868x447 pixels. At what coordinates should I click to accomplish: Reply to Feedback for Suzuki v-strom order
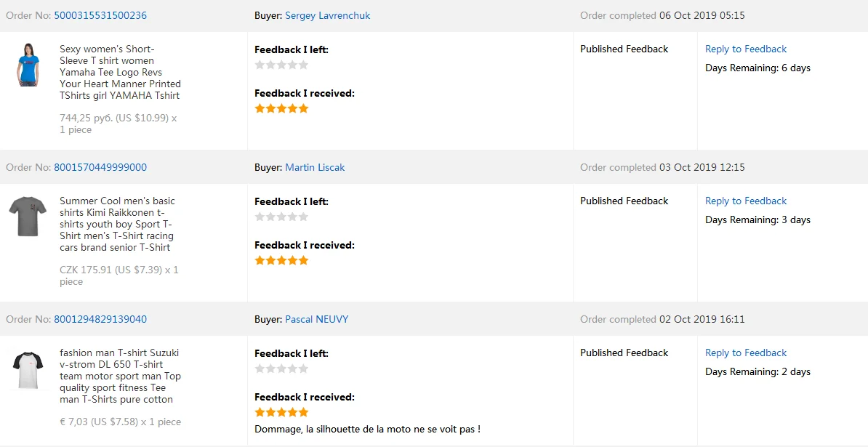click(746, 353)
